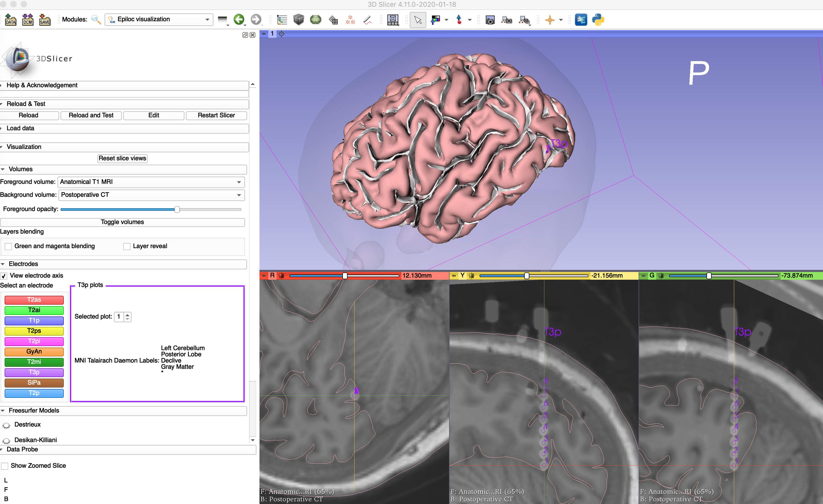This screenshot has width=823, height=504.
Task: Click the crosshair toggle icon
Action: [551, 20]
